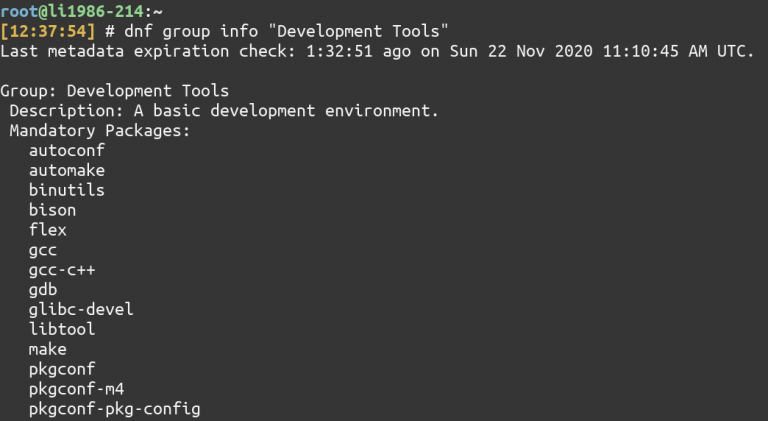
Task: Click the flex package entry
Action: 48,230
